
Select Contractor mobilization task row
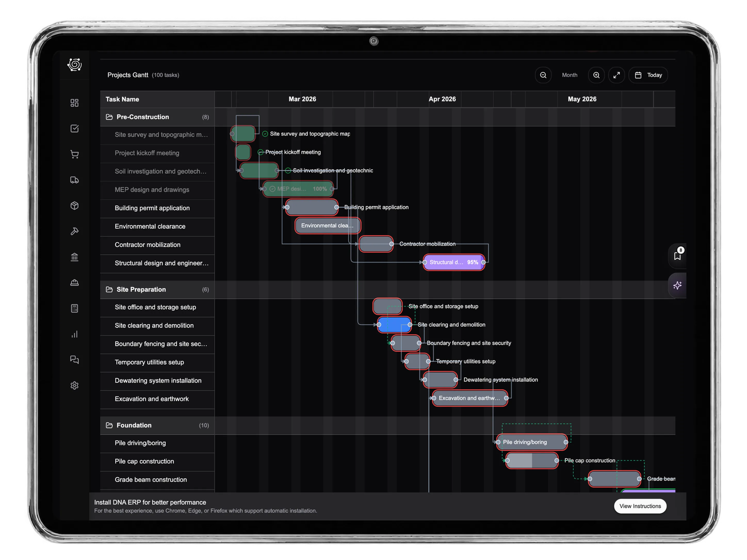157,245
